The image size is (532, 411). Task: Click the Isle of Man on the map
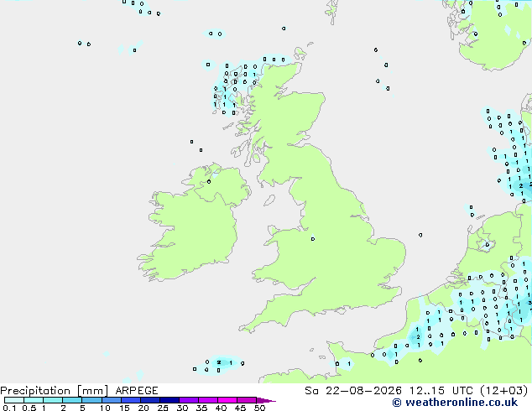(269, 200)
